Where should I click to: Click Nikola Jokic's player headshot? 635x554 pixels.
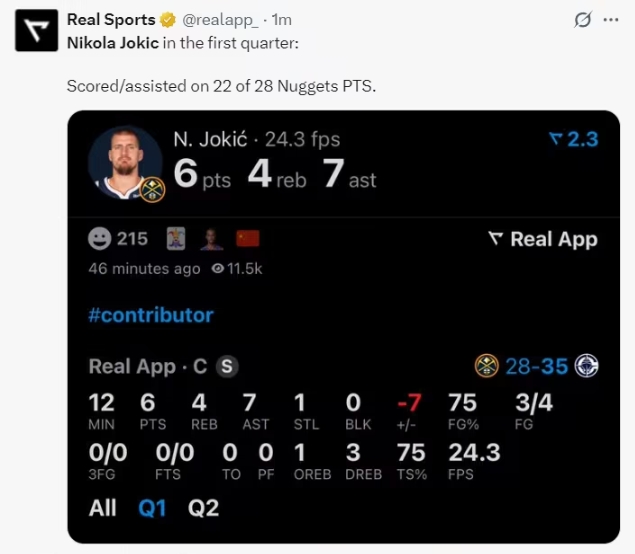tap(125, 162)
